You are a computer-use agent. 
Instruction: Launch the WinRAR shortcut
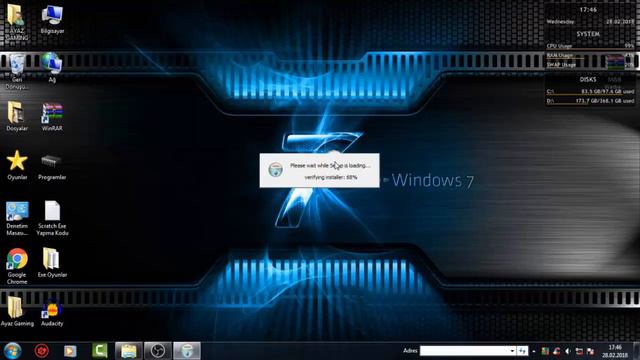pos(52,116)
